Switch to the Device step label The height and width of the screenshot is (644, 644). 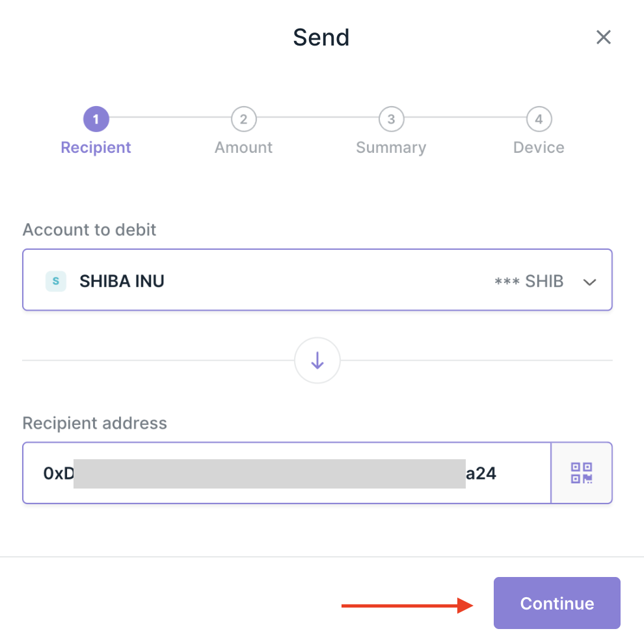point(539,148)
